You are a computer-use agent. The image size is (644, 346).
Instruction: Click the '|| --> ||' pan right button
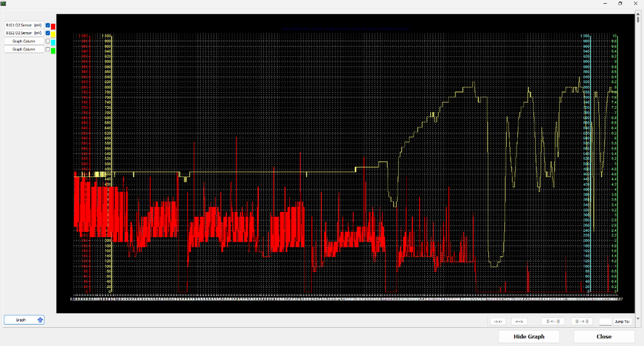click(x=582, y=322)
